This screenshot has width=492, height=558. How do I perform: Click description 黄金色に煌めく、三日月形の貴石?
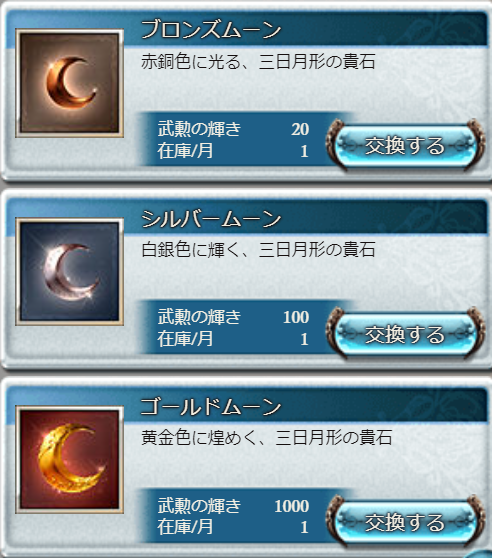[x=267, y=437]
